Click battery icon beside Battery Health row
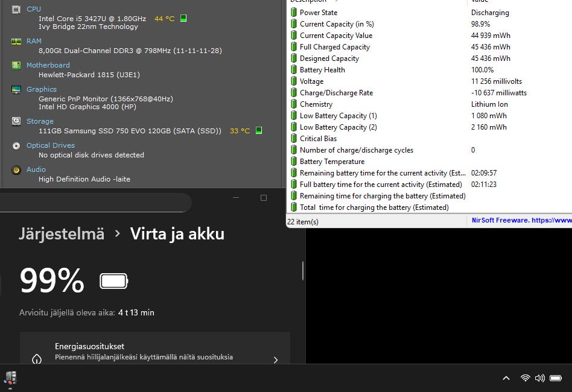This screenshot has height=392, width=572. [294, 69]
